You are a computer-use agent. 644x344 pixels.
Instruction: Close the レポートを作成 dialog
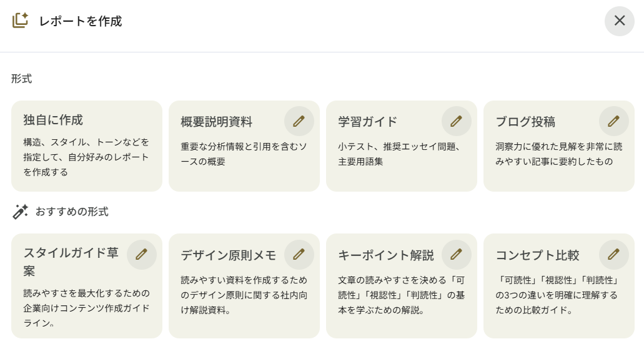pyautogui.click(x=619, y=21)
